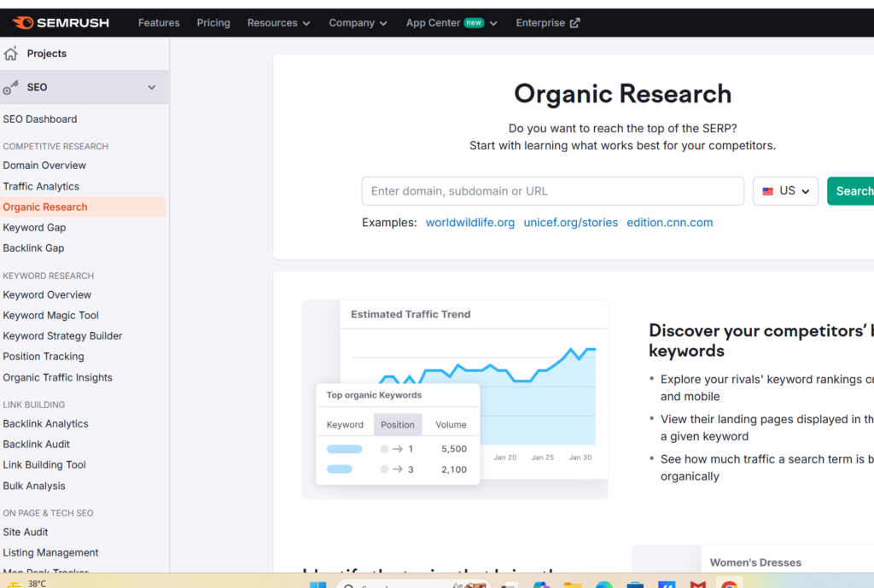Go to Projects in the sidebar

(47, 54)
